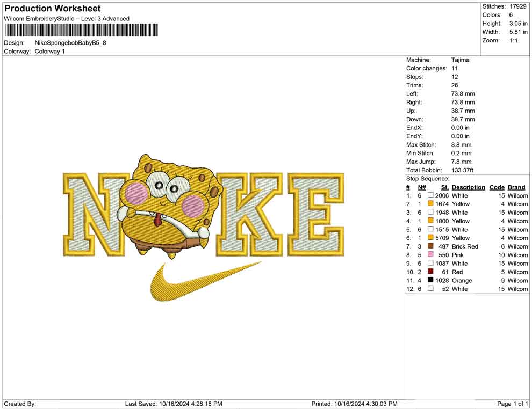Click the Min Stitch value 0.2 mm
Screen dimensions: 532x409
coord(461,153)
